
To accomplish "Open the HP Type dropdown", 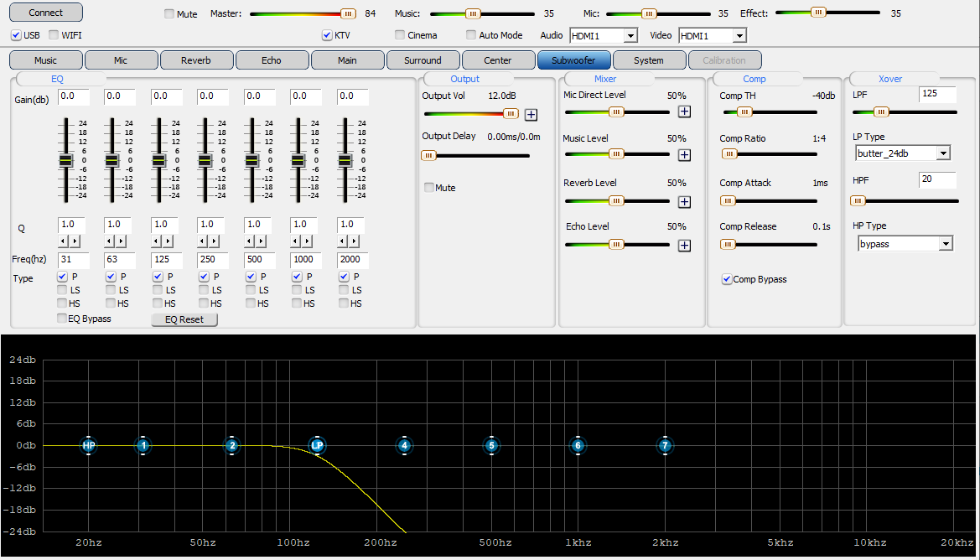I will point(946,243).
